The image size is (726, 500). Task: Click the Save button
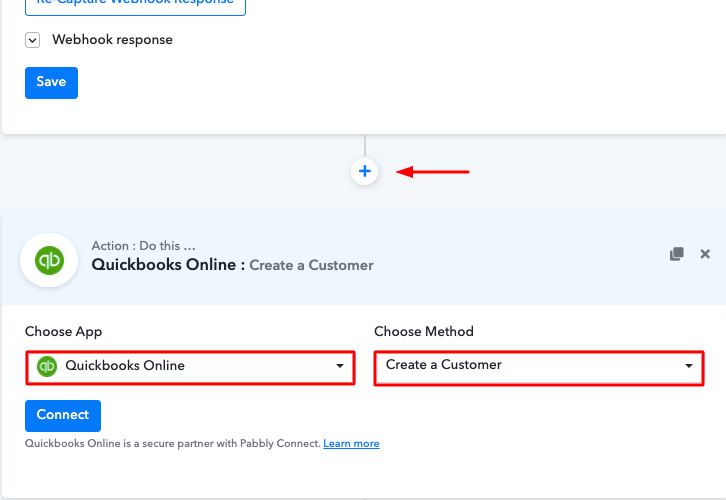pyautogui.click(x=51, y=83)
